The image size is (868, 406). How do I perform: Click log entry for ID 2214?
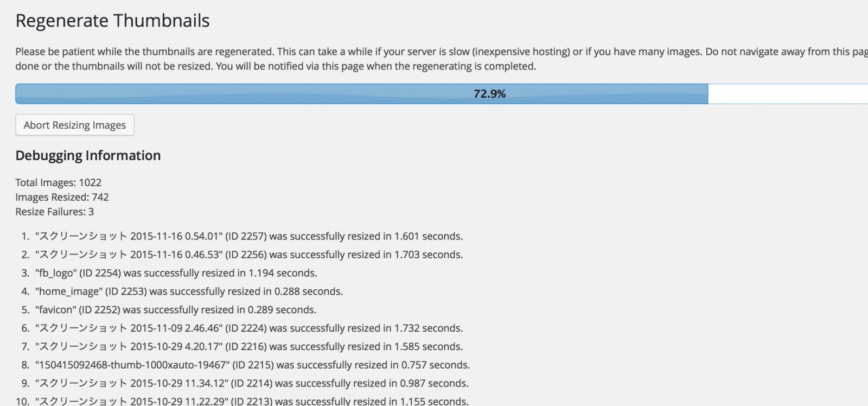point(252,384)
